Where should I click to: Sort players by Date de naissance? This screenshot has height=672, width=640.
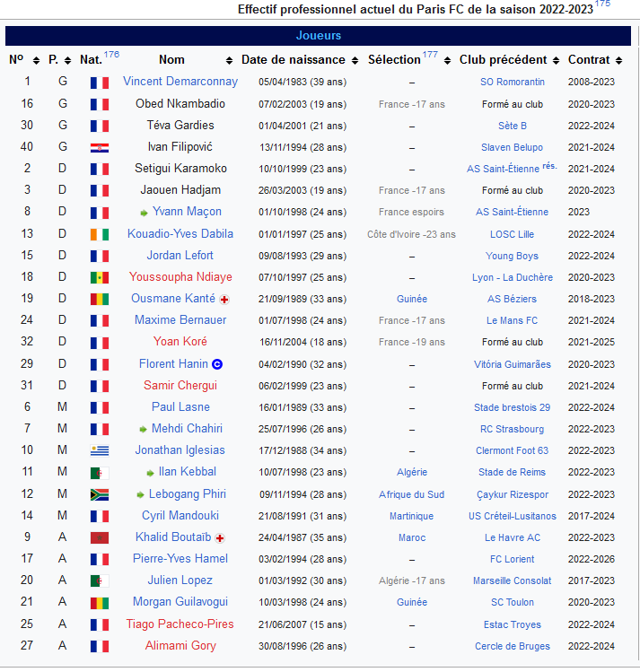pos(355,60)
